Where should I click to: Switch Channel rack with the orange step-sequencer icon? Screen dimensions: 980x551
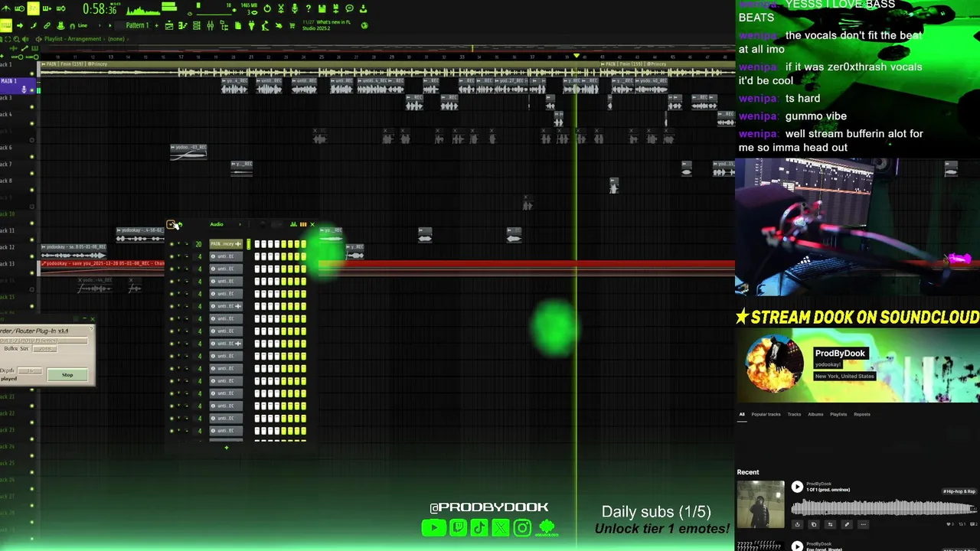(x=303, y=224)
